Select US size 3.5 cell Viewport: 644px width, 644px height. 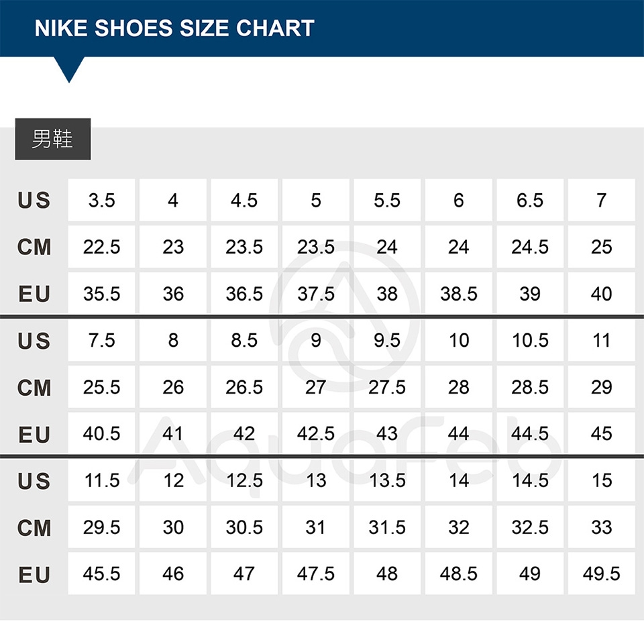click(102, 201)
